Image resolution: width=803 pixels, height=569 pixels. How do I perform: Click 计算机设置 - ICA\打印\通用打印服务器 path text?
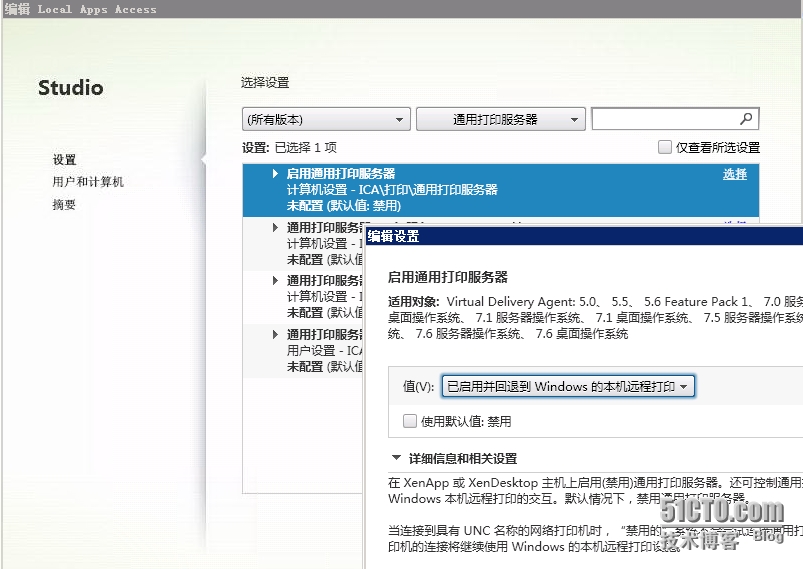pos(392,189)
